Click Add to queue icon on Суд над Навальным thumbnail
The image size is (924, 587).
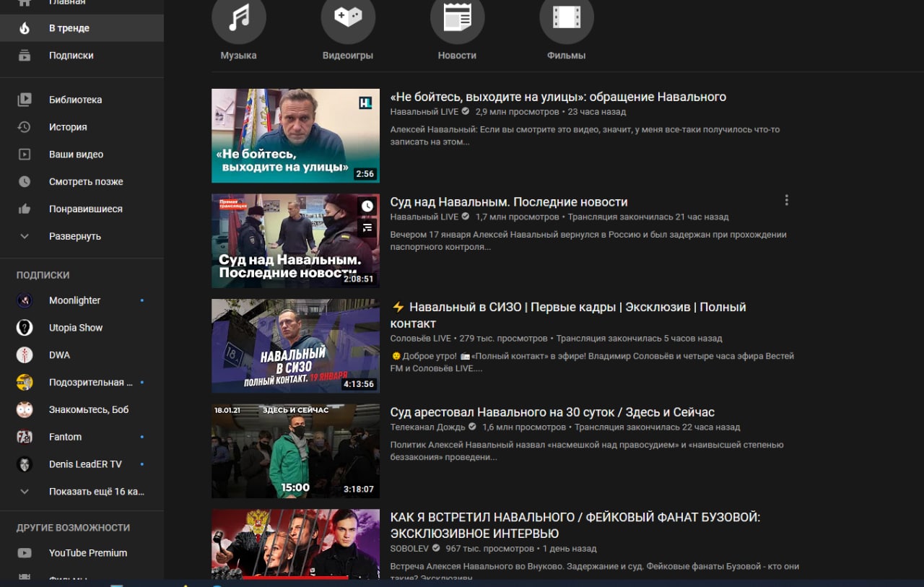367,228
